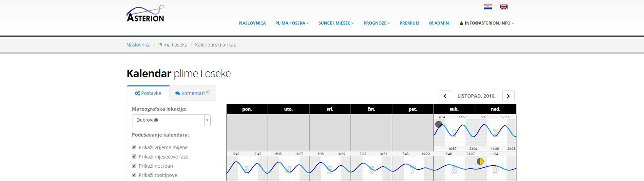The image size is (644, 181).
Task: Click the pet. column header
Action: pos(413,109)
